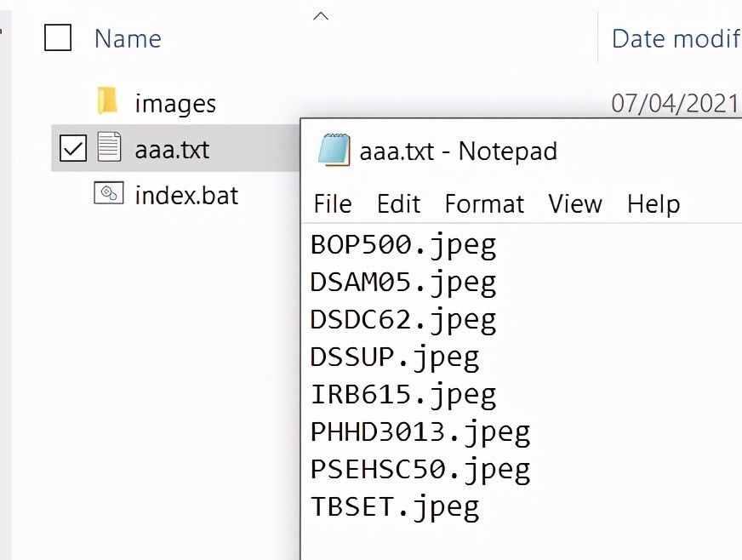Sort by the Name column header

point(128,38)
